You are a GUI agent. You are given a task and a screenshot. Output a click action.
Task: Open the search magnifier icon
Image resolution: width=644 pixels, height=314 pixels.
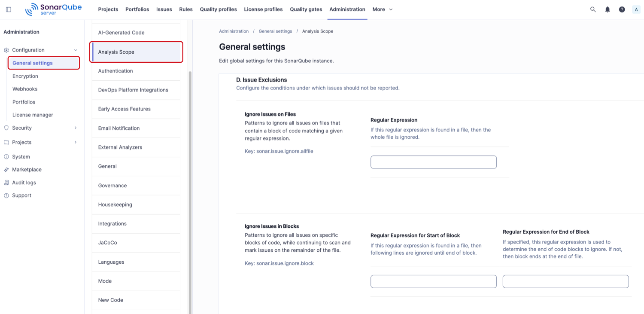tap(593, 9)
